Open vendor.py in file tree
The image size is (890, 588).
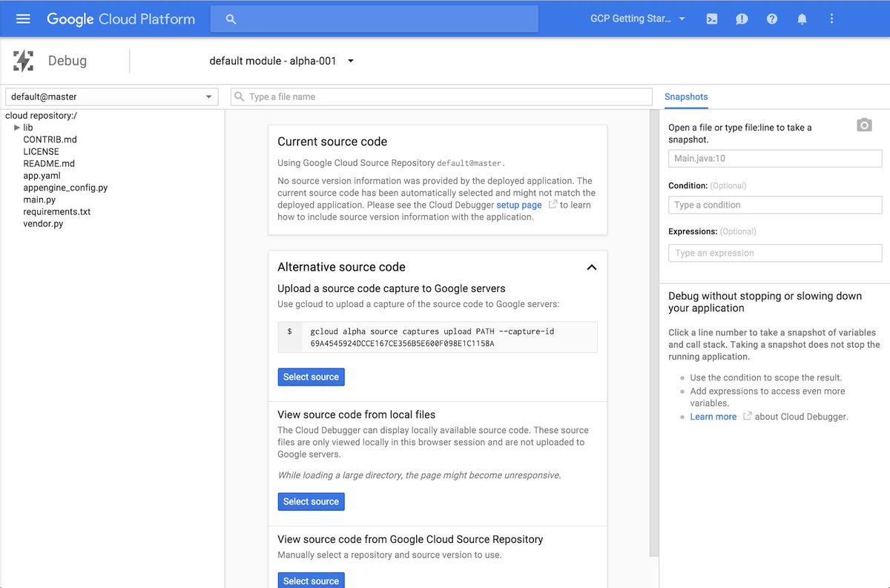tap(43, 223)
